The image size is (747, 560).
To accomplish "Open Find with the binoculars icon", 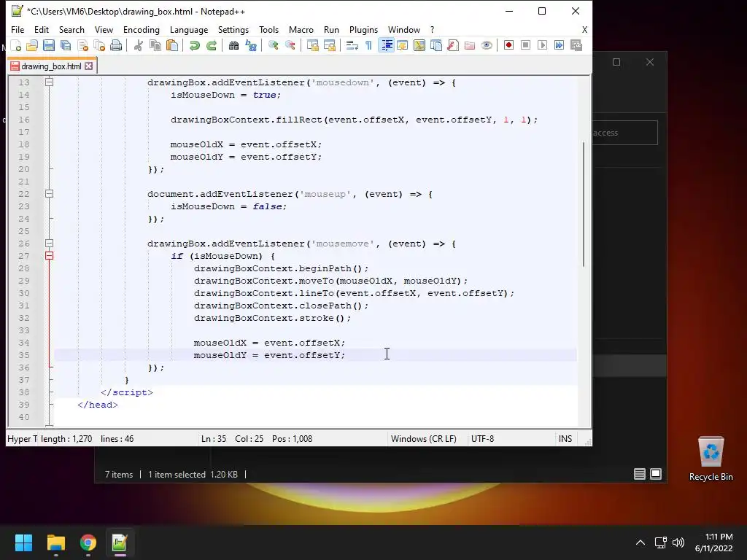I will point(233,45).
